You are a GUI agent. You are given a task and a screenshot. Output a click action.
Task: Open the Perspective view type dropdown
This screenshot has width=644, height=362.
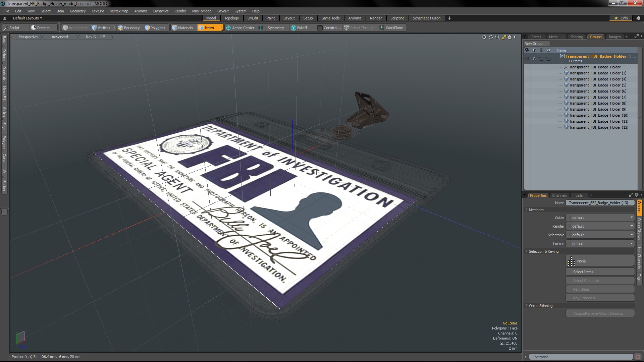[x=28, y=37]
